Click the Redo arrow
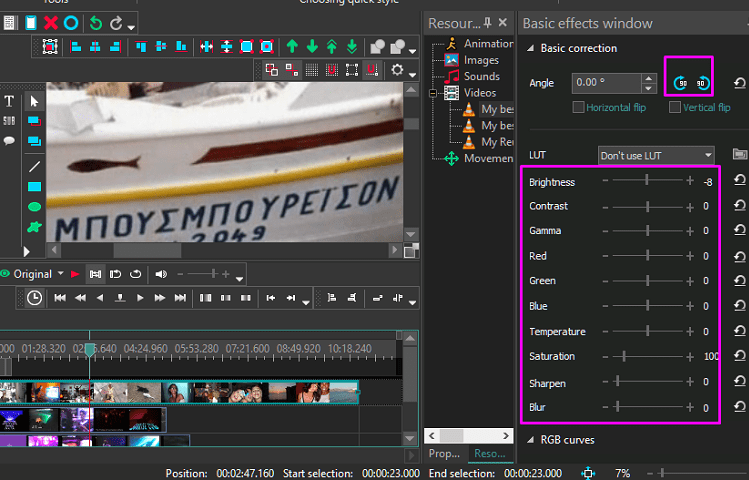 click(x=116, y=23)
